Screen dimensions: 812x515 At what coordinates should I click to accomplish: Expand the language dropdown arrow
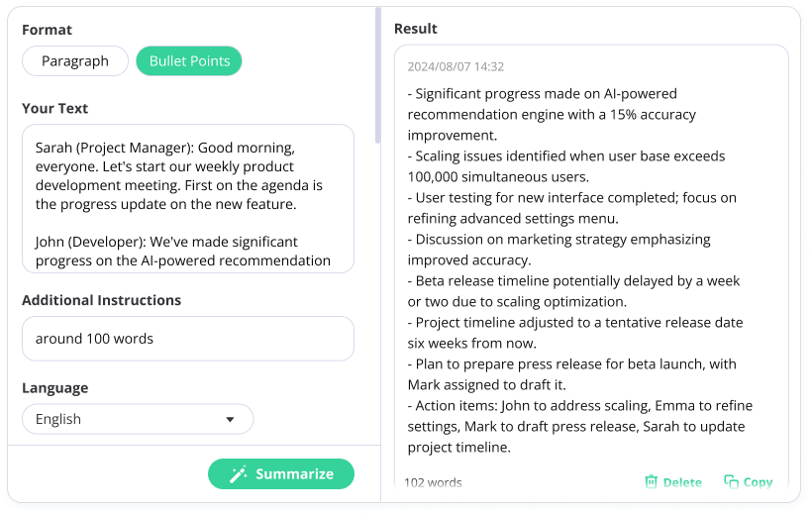[230, 419]
